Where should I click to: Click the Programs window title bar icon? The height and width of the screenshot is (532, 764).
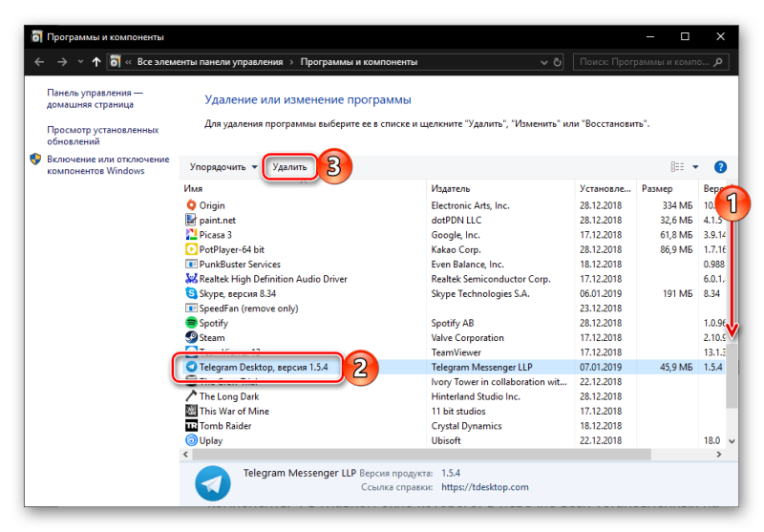tap(36, 36)
